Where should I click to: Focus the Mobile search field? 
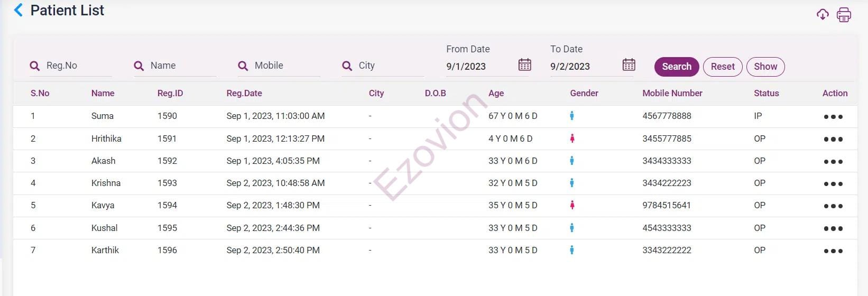pyautogui.click(x=284, y=66)
